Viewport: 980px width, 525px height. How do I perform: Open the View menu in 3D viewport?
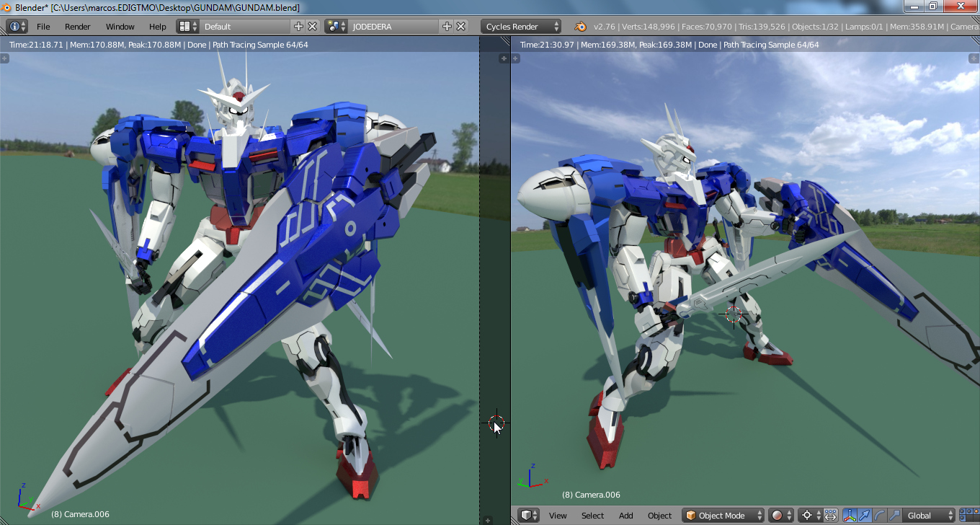click(x=558, y=516)
